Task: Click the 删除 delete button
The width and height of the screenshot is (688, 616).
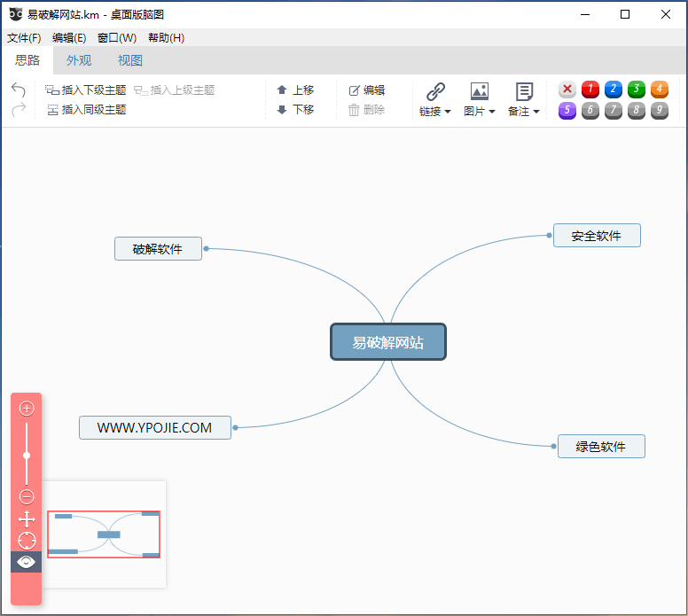Action: pos(367,109)
